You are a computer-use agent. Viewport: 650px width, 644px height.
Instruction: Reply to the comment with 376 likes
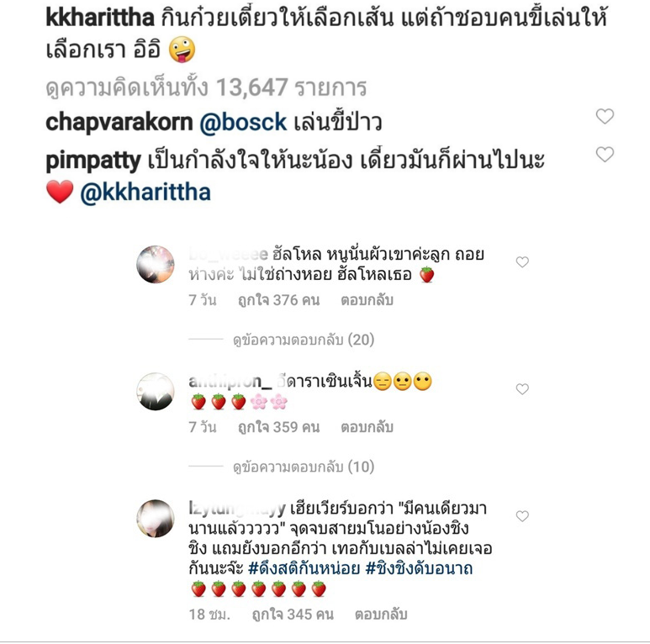(367, 299)
